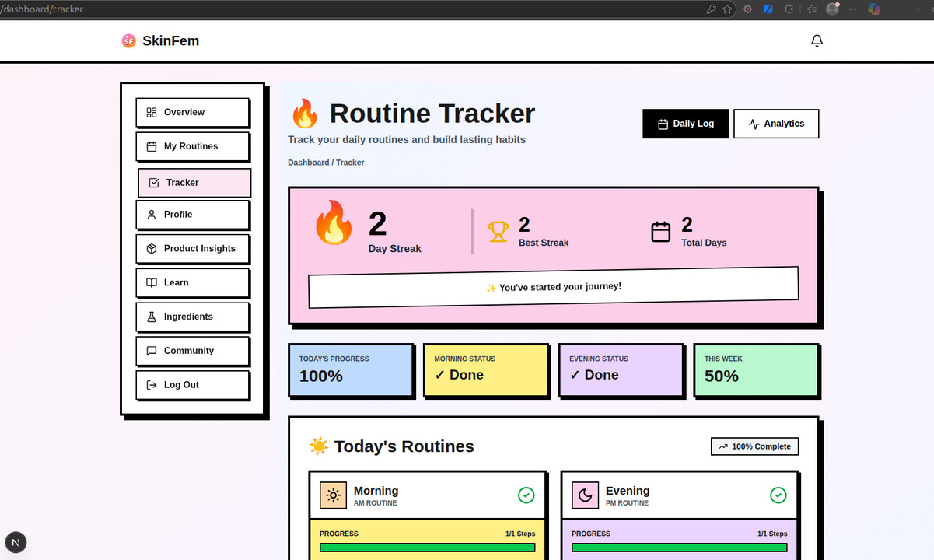Click the SkinFem pink logo icon

pos(128,40)
